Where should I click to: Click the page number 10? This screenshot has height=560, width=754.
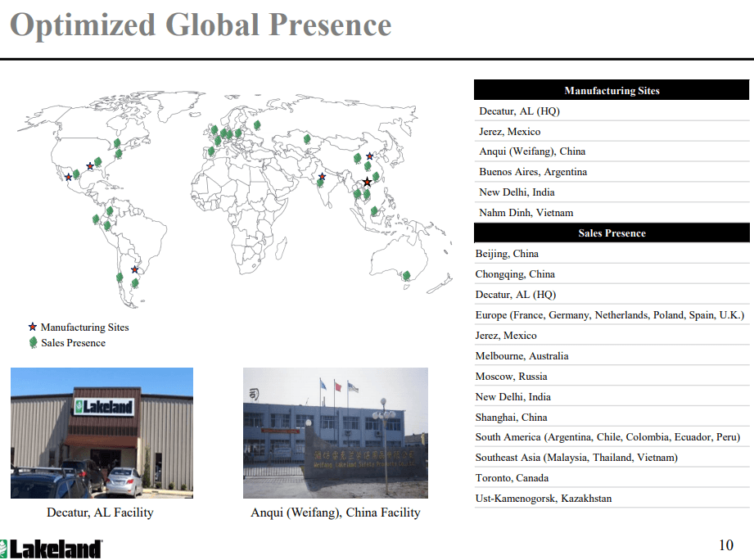(725, 545)
